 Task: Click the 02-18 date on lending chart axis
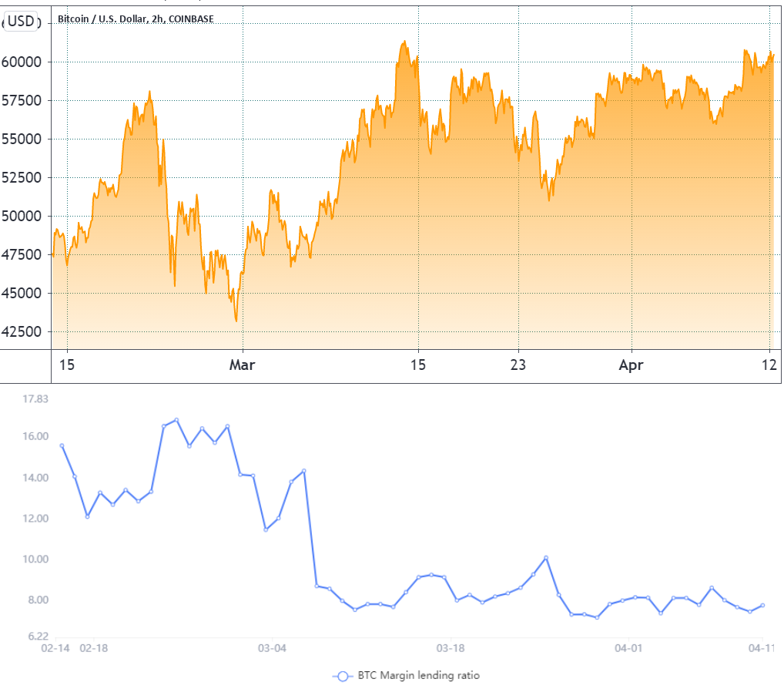94,648
